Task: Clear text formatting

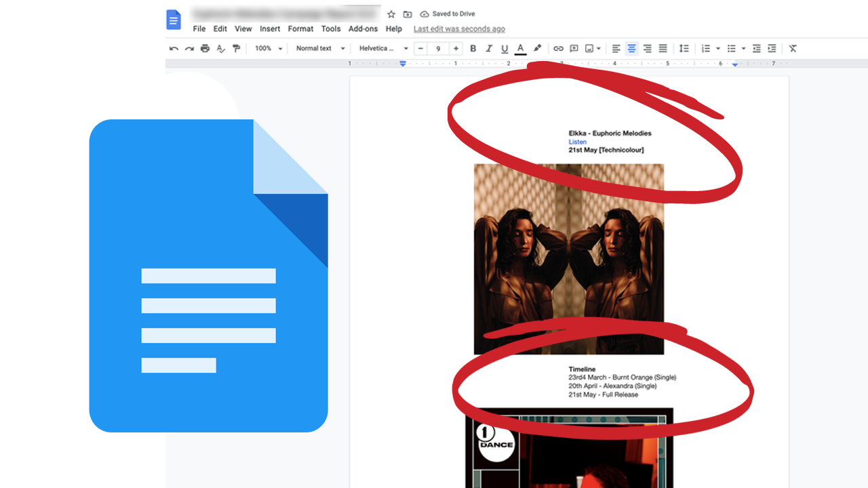Action: click(x=793, y=49)
